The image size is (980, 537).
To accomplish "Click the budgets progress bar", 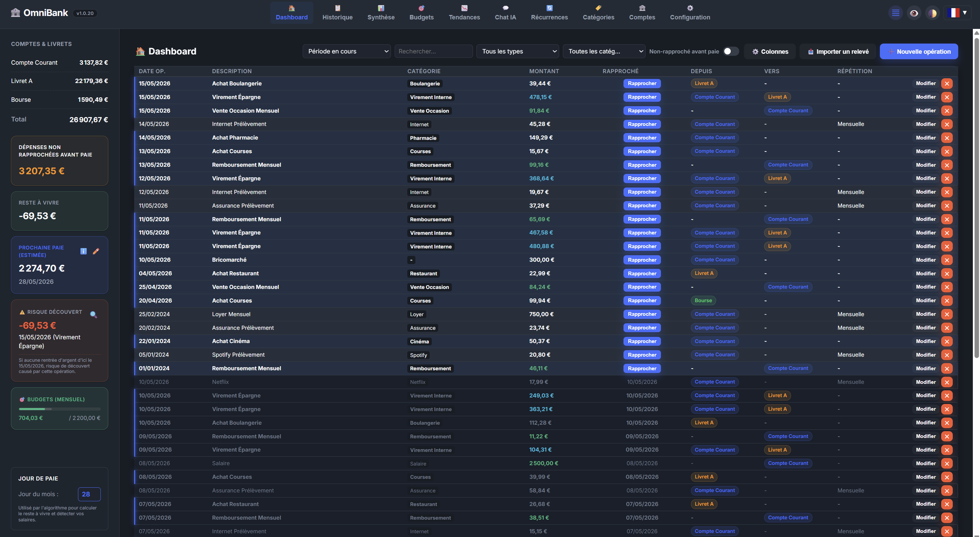I will click(x=59, y=409).
